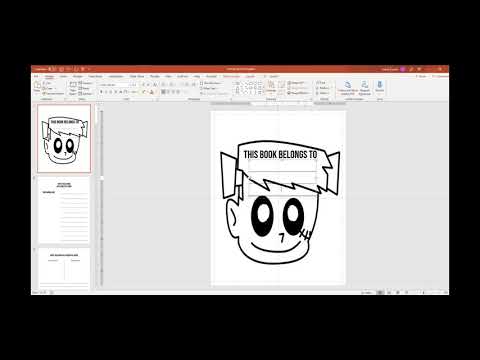Toggle Italic formatting
Viewport: 480px width, 360px height.
tap(106, 92)
